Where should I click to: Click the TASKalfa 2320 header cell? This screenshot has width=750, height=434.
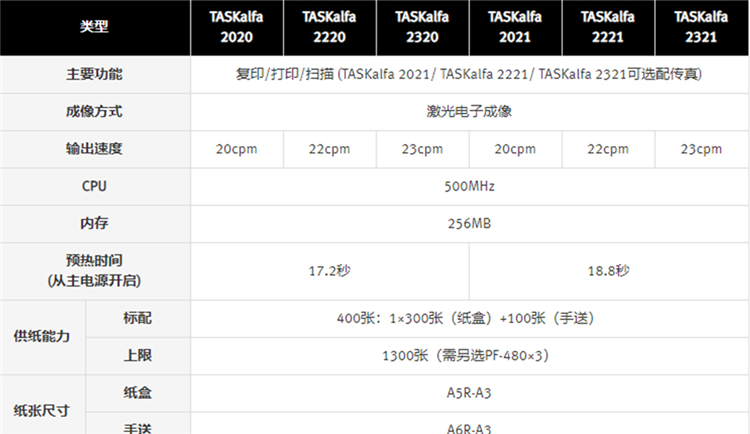422,27
